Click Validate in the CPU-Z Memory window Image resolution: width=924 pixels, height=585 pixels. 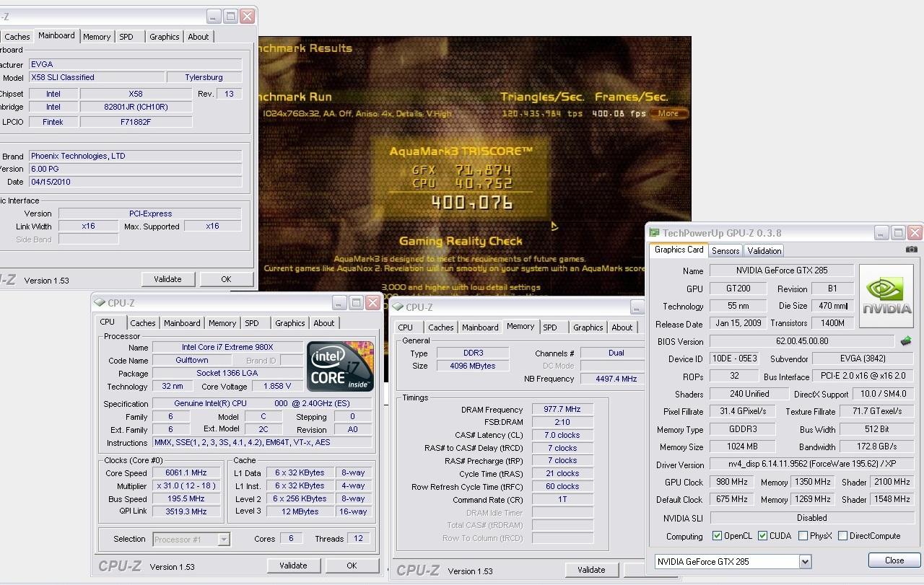(591, 570)
